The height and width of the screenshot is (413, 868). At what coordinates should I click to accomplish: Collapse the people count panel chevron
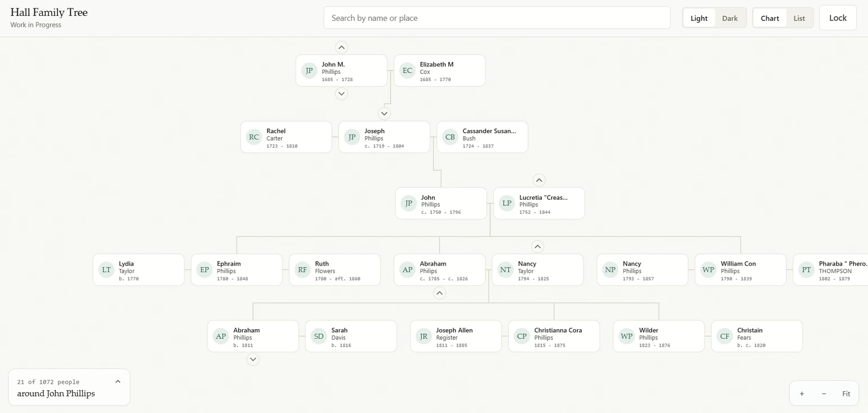(117, 381)
